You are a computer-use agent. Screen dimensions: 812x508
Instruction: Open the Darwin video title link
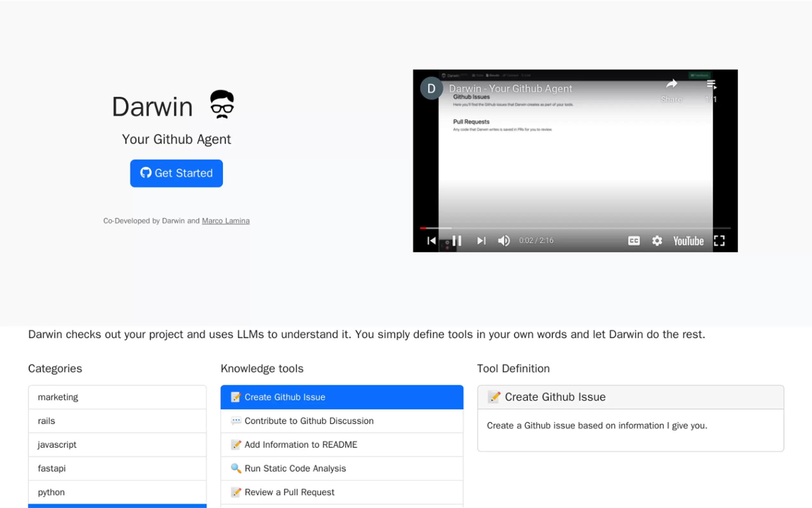click(x=510, y=89)
